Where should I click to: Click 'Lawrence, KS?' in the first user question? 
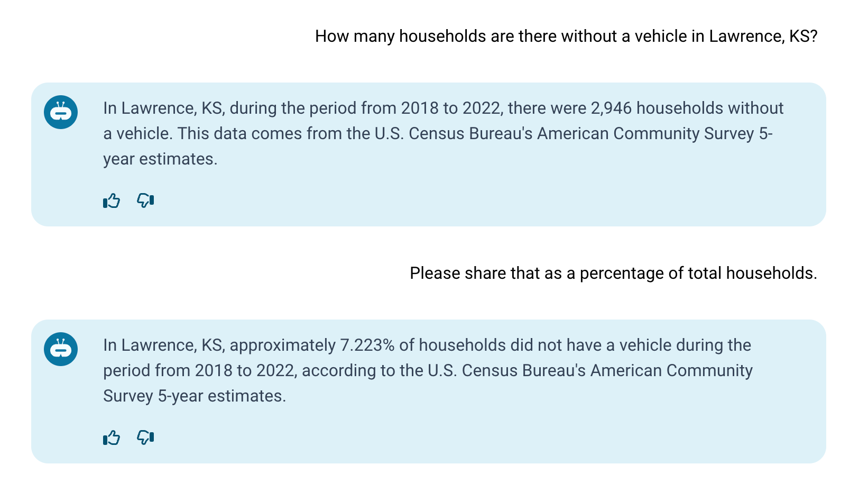763,37
